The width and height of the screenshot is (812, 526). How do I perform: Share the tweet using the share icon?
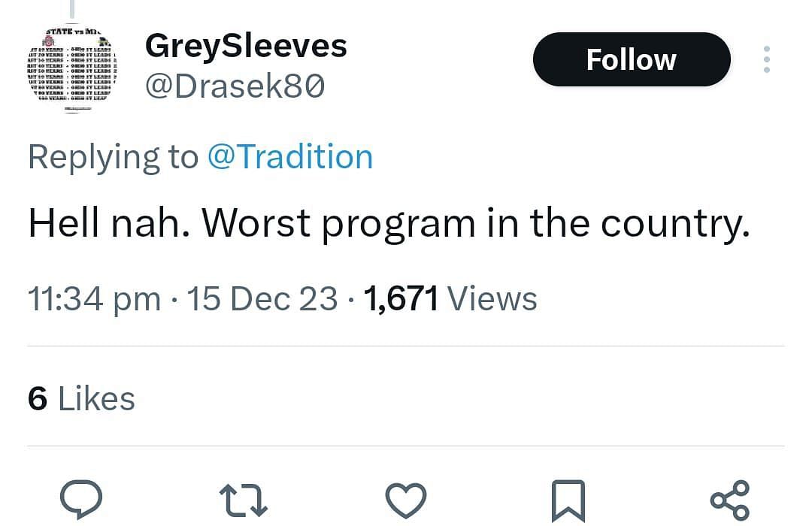click(x=729, y=500)
